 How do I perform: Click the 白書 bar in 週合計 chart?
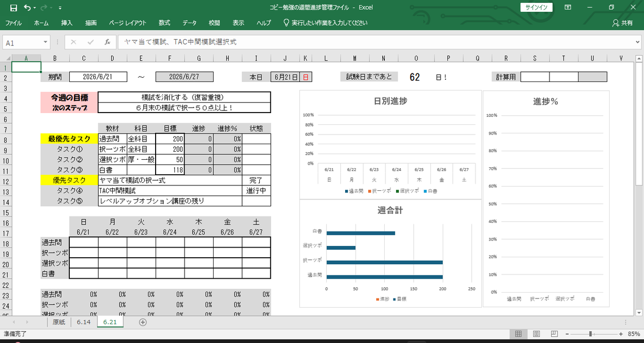pos(361,233)
